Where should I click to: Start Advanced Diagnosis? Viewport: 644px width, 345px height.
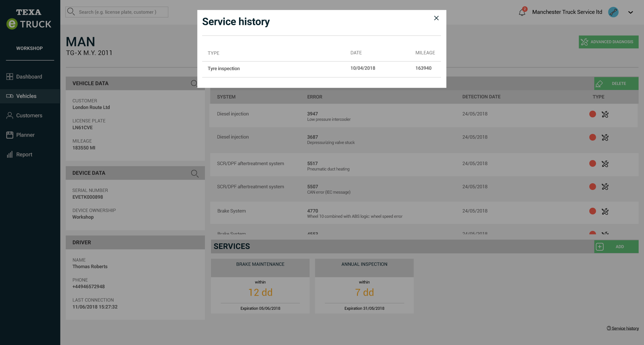tap(608, 42)
